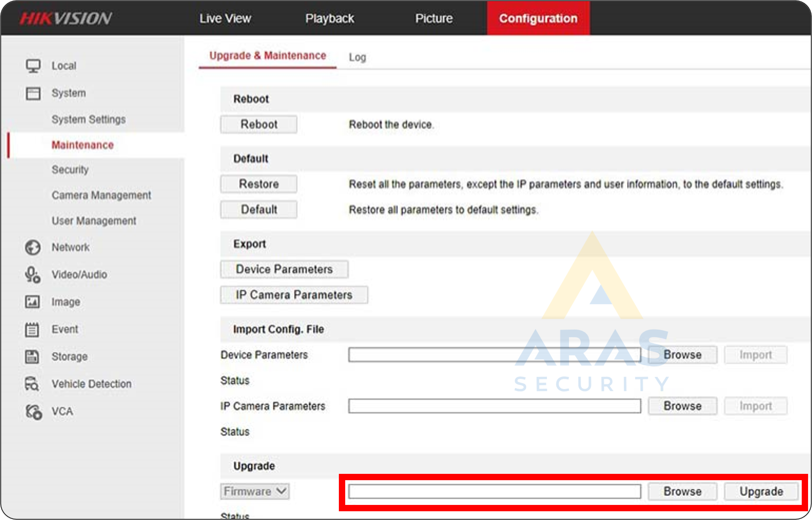
Task: Click the Upgrade section heading
Action: pyautogui.click(x=254, y=466)
